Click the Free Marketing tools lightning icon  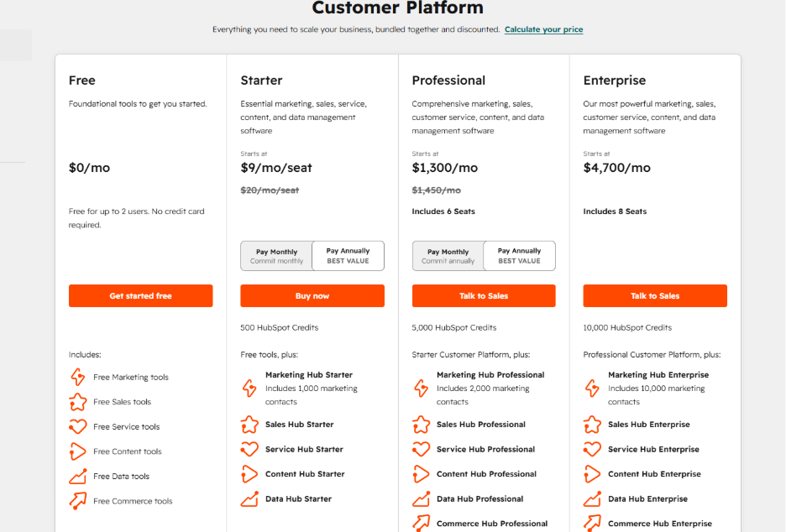coord(78,378)
